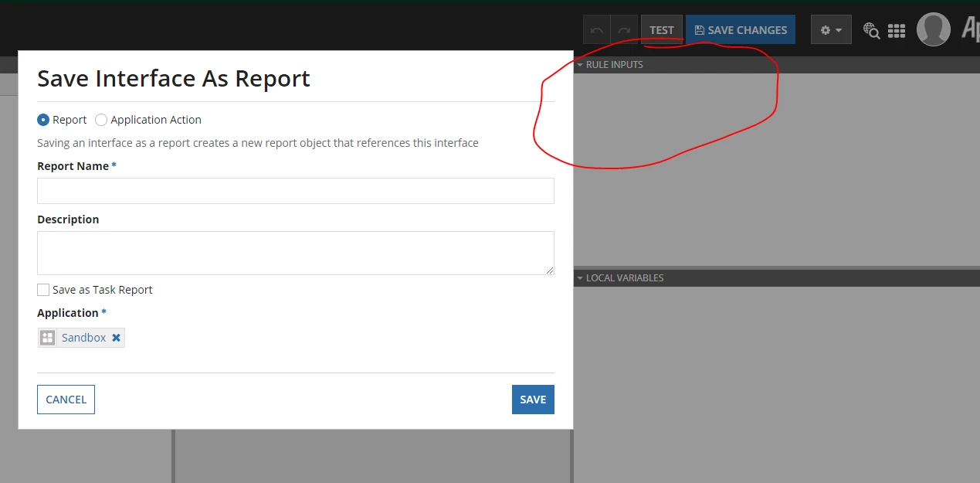Click the globe search icon

pyautogui.click(x=871, y=30)
